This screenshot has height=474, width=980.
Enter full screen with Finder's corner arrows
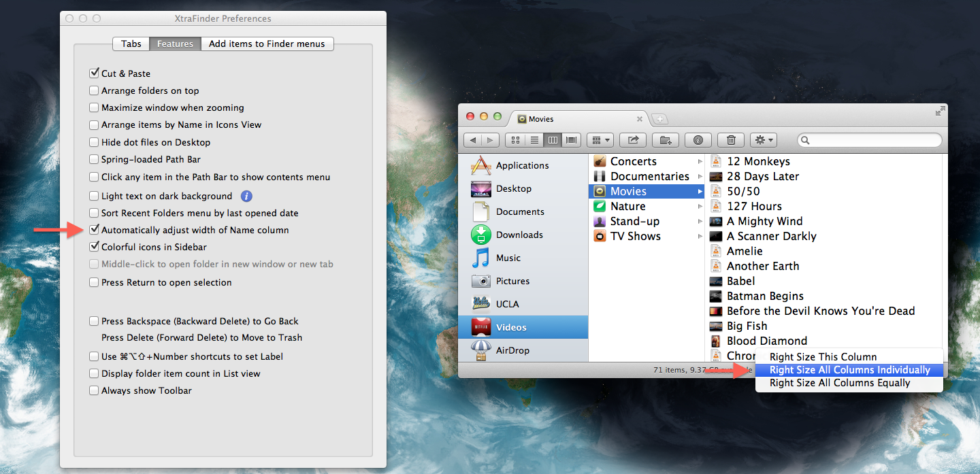click(x=940, y=111)
